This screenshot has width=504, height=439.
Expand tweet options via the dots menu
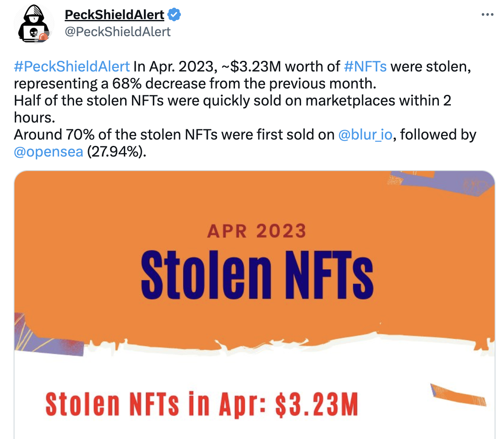tap(488, 14)
